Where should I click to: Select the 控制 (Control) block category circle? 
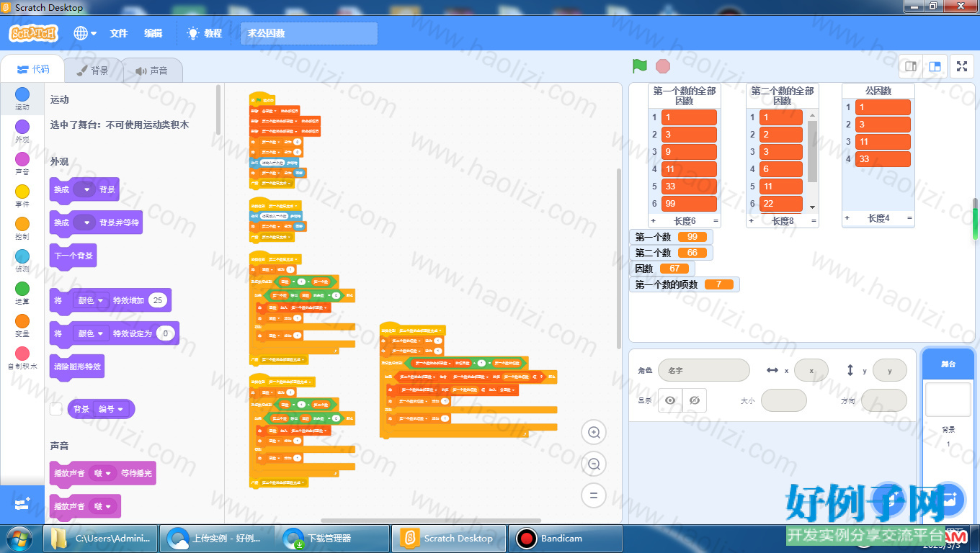click(22, 224)
